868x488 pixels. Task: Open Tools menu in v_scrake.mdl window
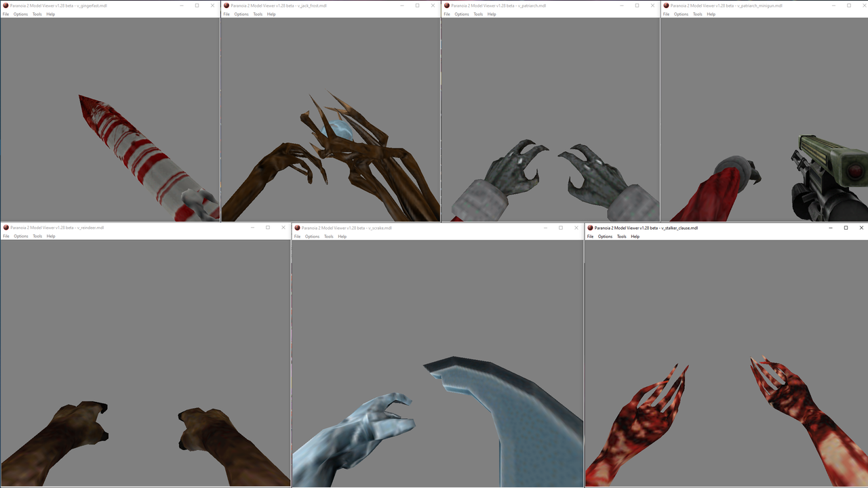328,237
